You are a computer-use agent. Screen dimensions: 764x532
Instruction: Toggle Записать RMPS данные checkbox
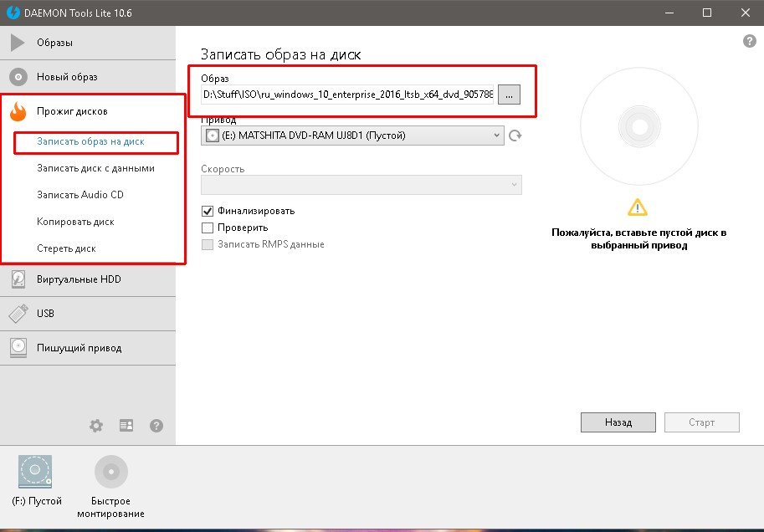point(208,244)
